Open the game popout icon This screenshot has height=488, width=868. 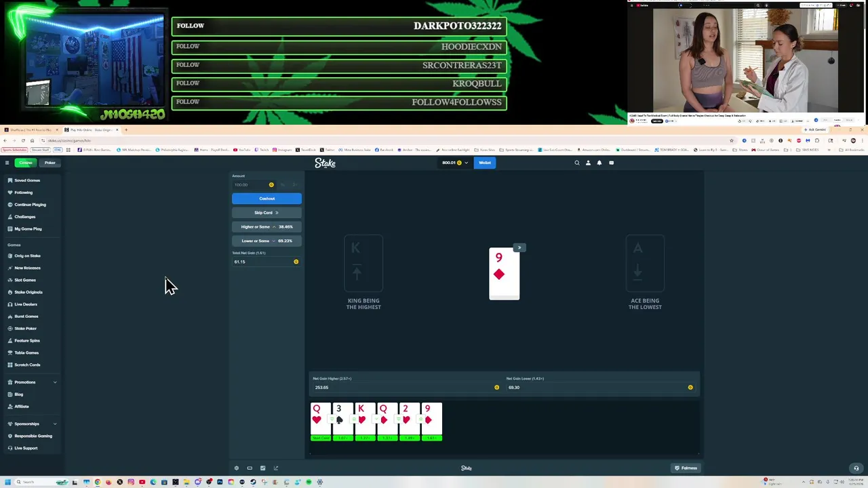click(276, 468)
